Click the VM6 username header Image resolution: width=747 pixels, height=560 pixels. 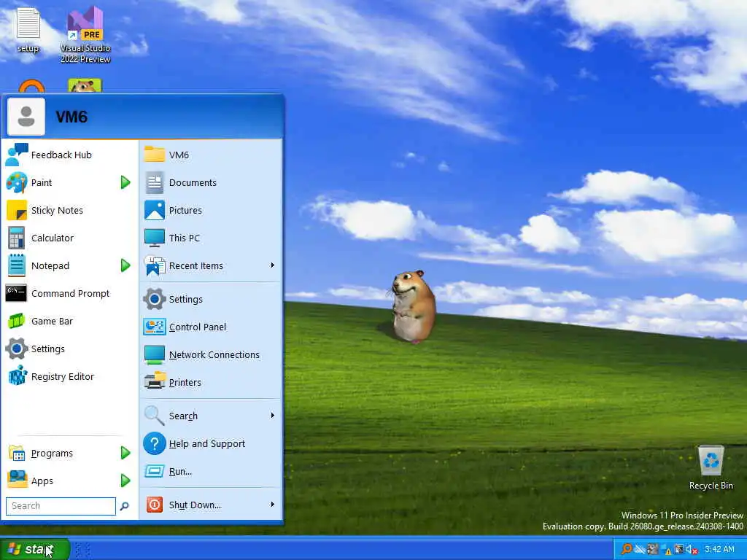click(71, 117)
